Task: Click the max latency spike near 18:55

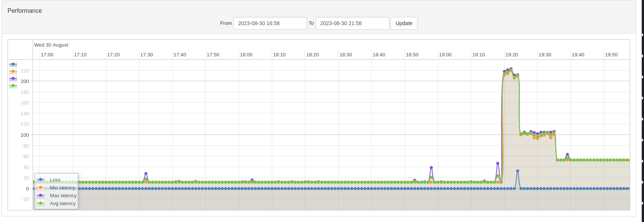Action: [x=431, y=168]
